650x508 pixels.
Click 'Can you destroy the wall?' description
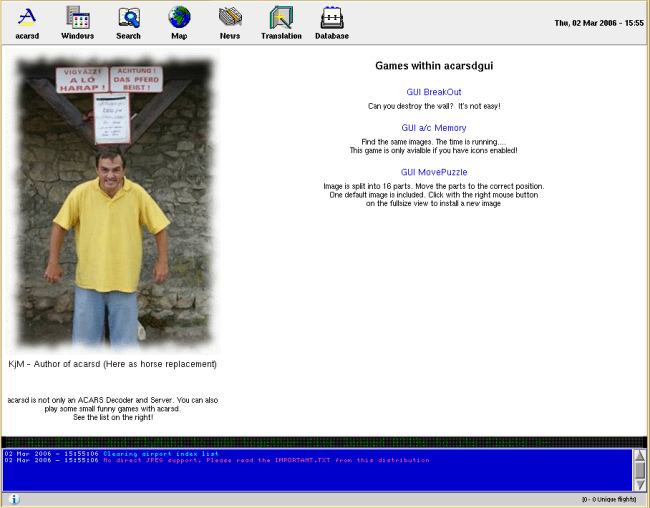click(x=434, y=106)
